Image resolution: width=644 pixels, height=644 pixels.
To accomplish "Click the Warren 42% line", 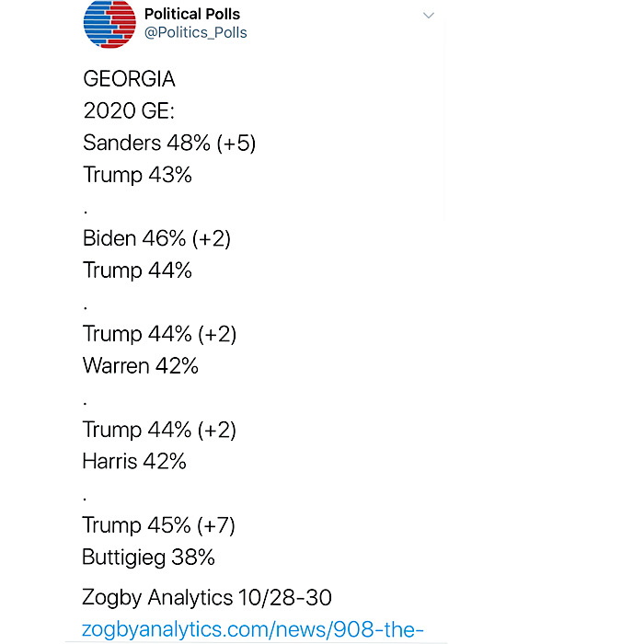I will click(141, 365).
